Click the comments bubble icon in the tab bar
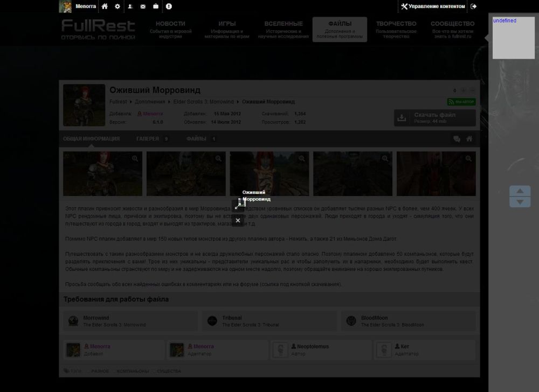 [x=457, y=139]
